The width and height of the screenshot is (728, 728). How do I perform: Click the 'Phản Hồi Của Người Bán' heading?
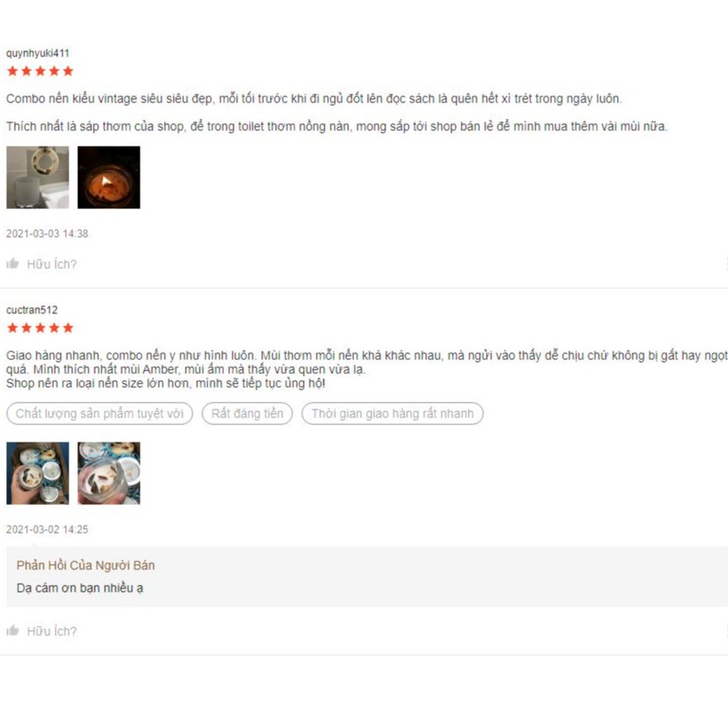pyautogui.click(x=86, y=565)
